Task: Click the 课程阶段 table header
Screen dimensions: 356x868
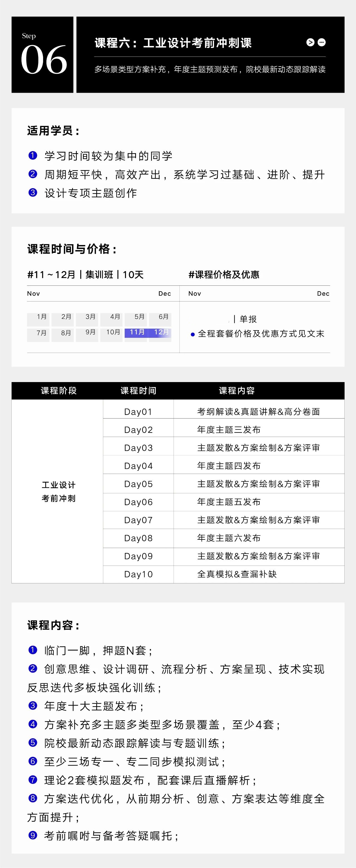Action: pyautogui.click(x=59, y=391)
